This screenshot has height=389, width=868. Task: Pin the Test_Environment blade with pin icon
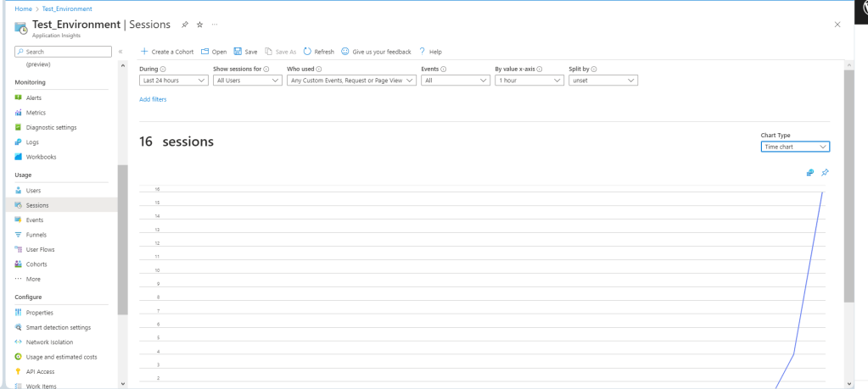pos(185,25)
